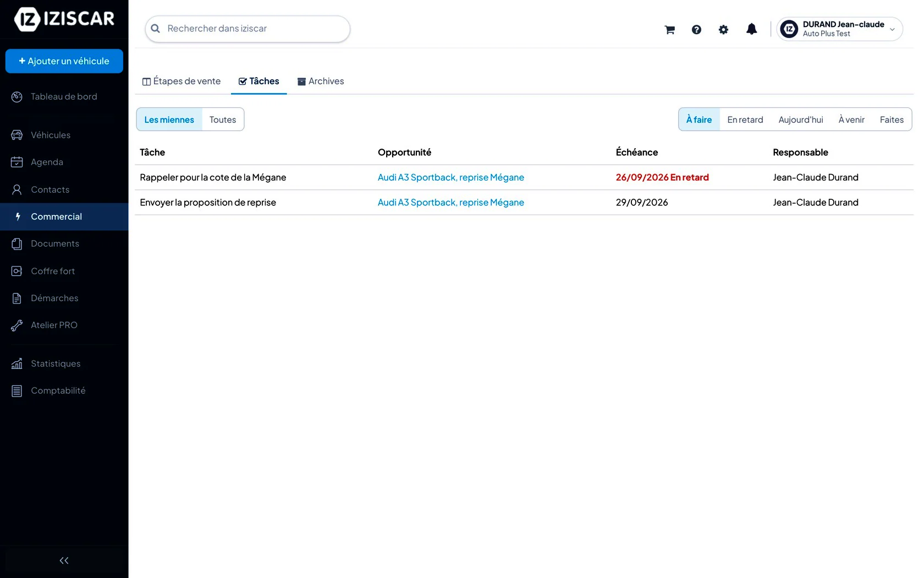Screen dimensions: 924x578
Task: Click the Statistiques chart icon
Action: 17,363
